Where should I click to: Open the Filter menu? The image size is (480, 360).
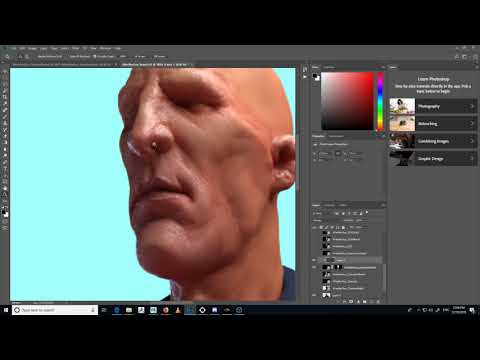coord(76,48)
